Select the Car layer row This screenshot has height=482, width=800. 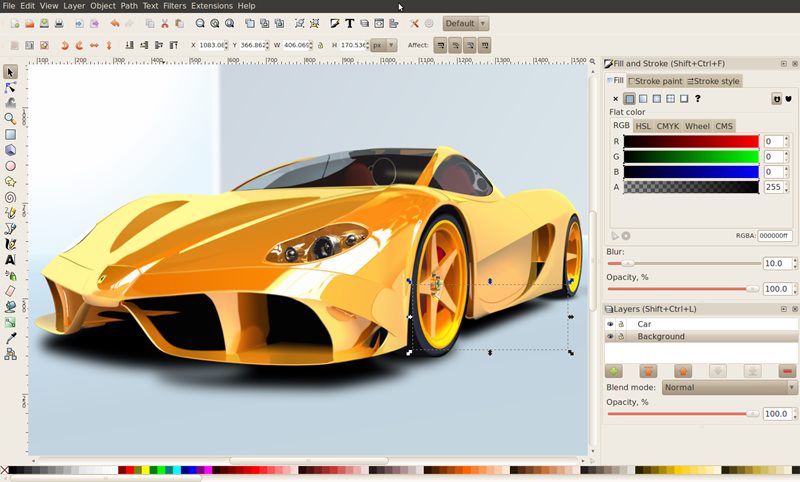coord(702,324)
